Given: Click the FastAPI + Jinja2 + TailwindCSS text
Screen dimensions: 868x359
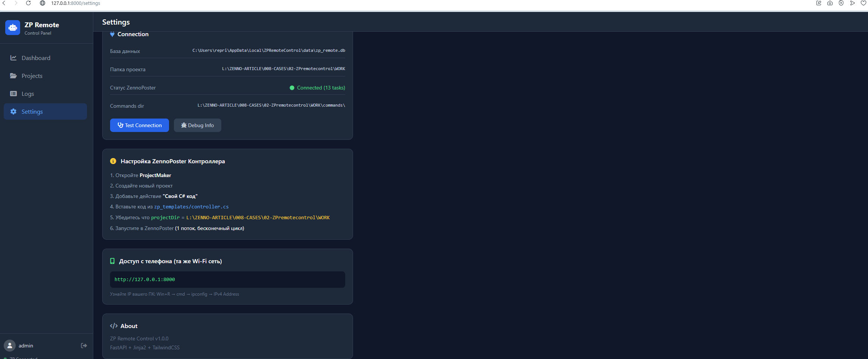Looking at the screenshot, I should pyautogui.click(x=145, y=347).
